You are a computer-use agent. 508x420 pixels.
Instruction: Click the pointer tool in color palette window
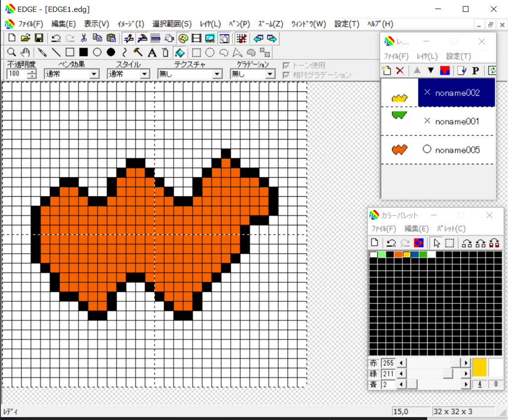point(437,243)
